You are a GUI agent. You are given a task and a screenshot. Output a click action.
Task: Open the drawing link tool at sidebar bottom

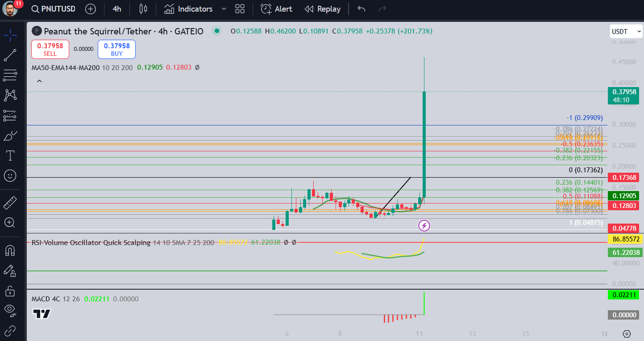pos(11,330)
